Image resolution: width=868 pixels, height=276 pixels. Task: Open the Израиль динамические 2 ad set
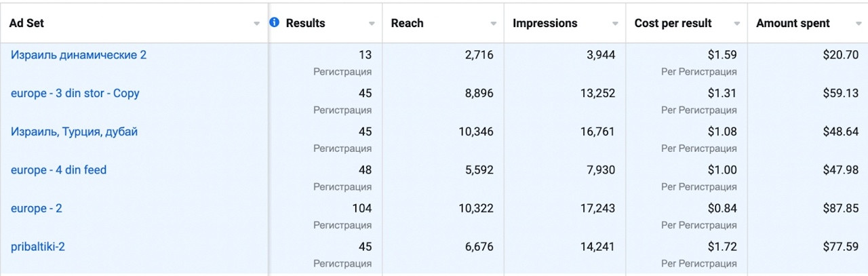79,55
